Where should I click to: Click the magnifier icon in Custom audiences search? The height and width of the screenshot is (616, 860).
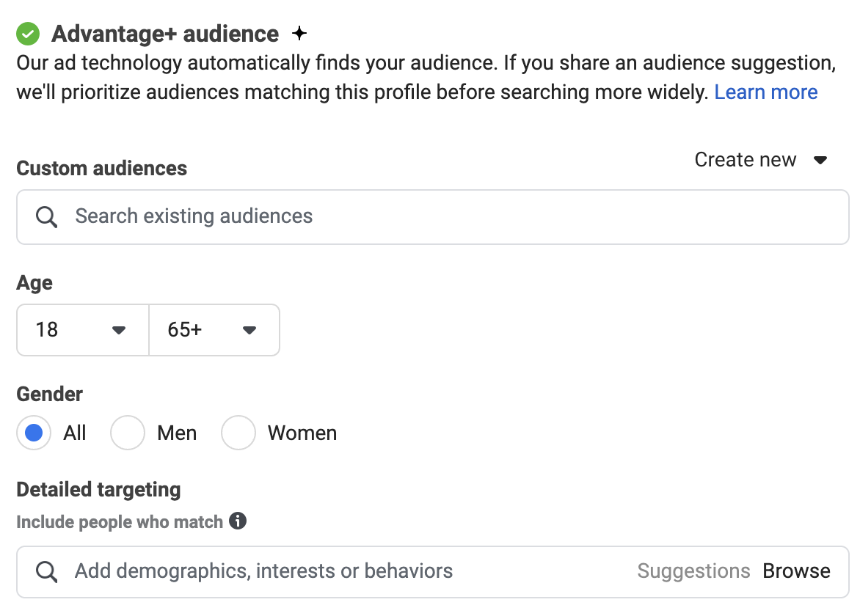(x=47, y=217)
